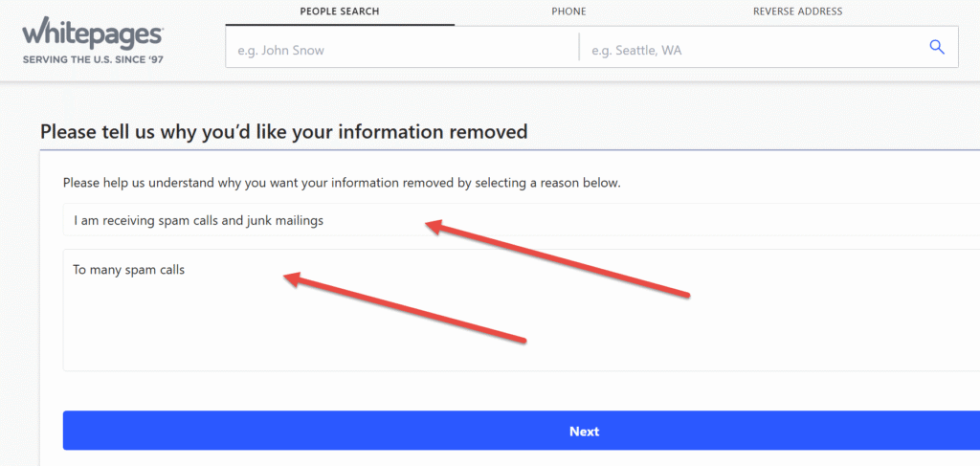Click the words 'junk mailings' in the dropdown

click(291, 220)
